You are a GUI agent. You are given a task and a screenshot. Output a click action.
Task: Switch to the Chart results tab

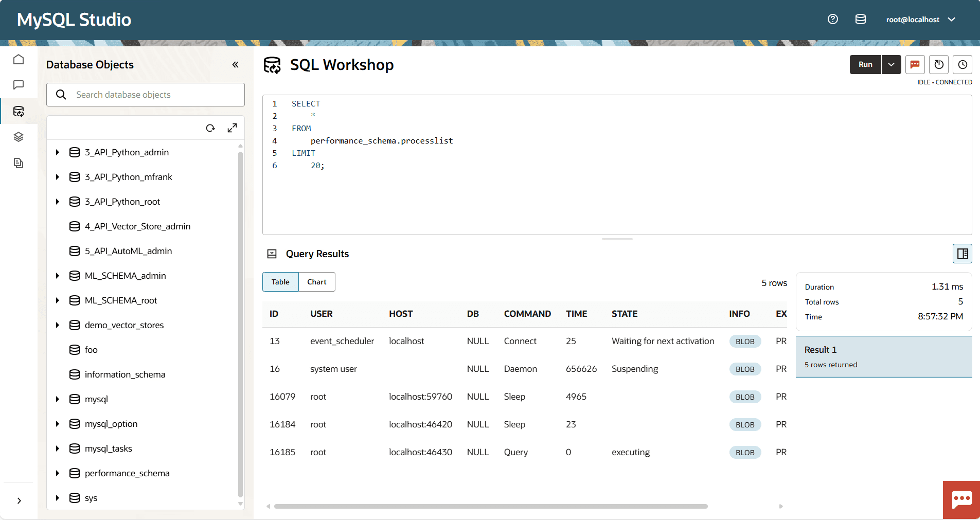coord(317,282)
